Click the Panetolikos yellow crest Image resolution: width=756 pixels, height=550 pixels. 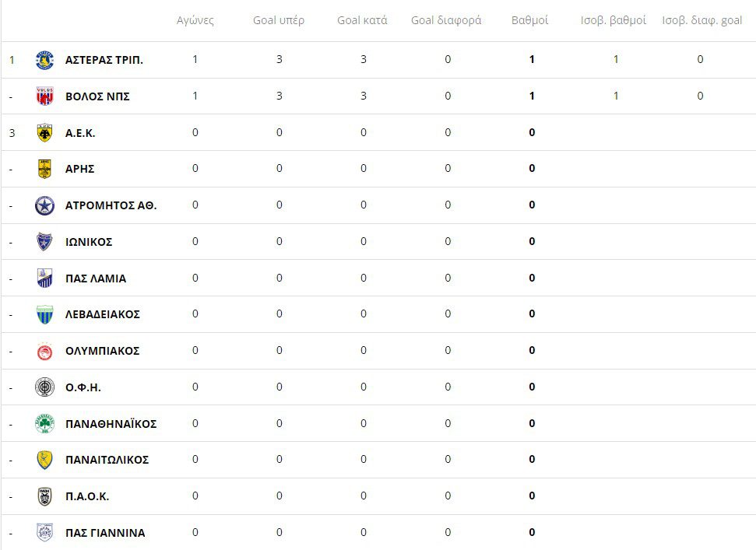point(44,460)
